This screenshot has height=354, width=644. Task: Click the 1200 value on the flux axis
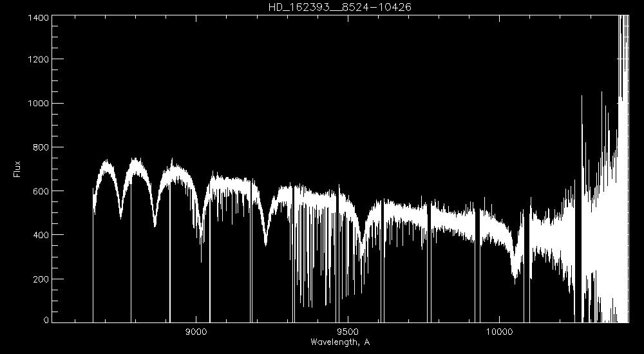click(38, 59)
